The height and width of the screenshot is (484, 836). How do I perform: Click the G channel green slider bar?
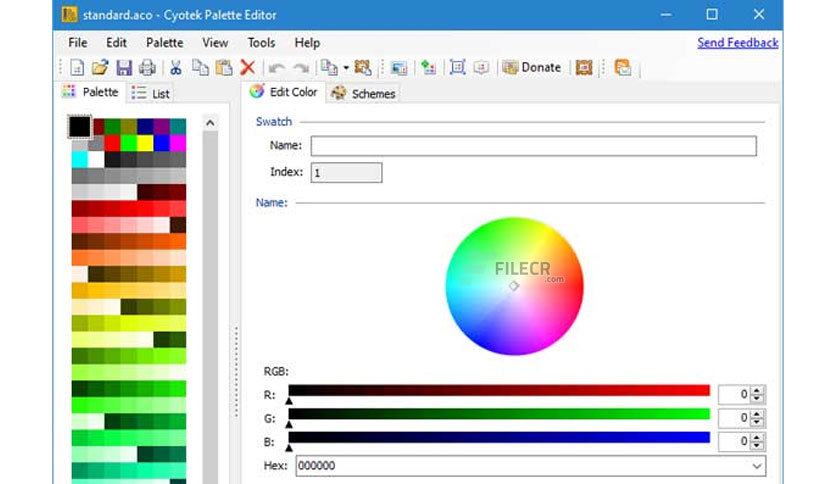499,414
